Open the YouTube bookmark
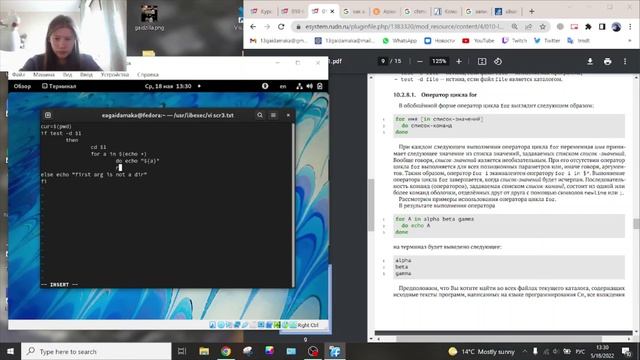Viewport: 640px width, 360px height. [478, 40]
